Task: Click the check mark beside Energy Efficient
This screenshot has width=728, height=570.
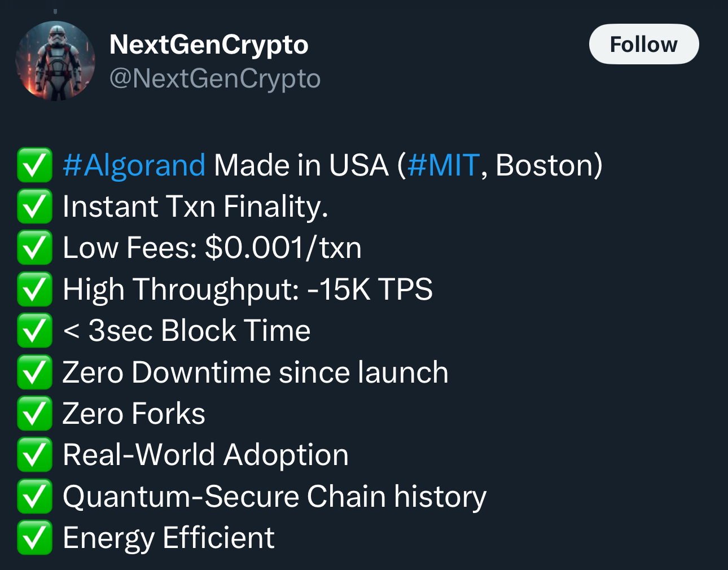Action: 34,537
